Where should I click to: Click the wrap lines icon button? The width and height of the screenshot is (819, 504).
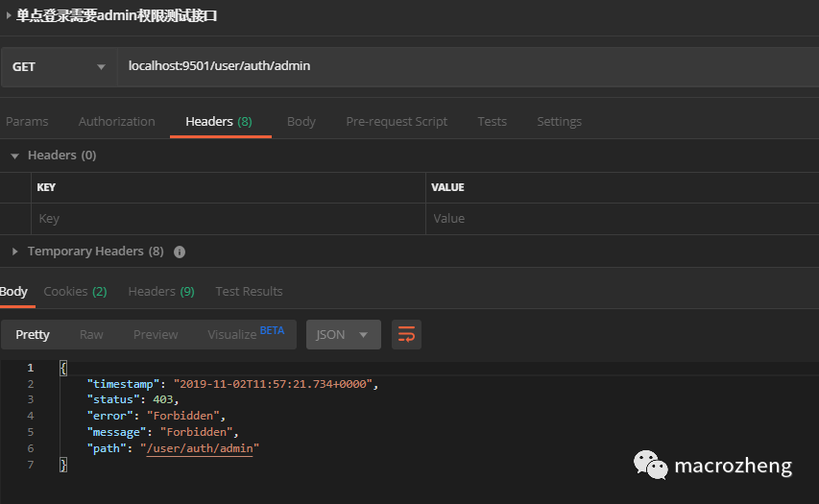click(x=406, y=334)
